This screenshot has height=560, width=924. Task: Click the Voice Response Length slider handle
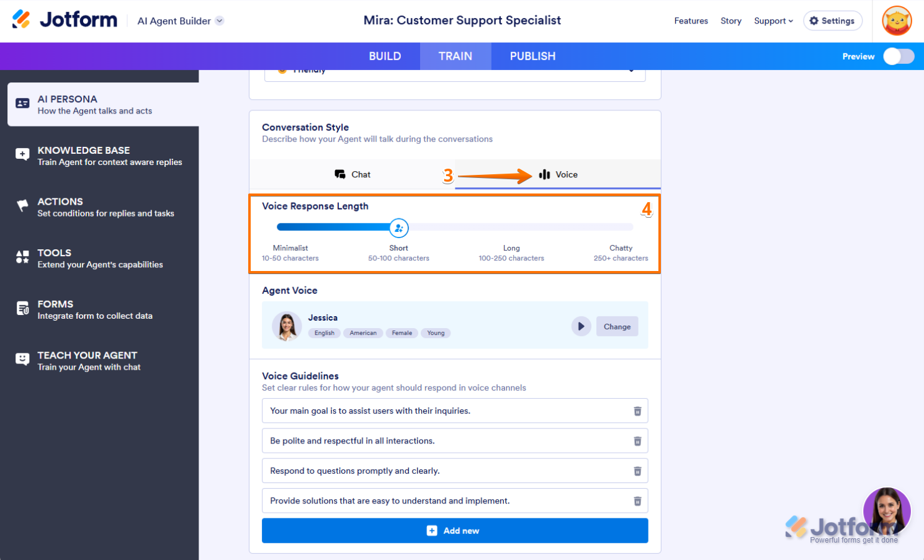399,228
